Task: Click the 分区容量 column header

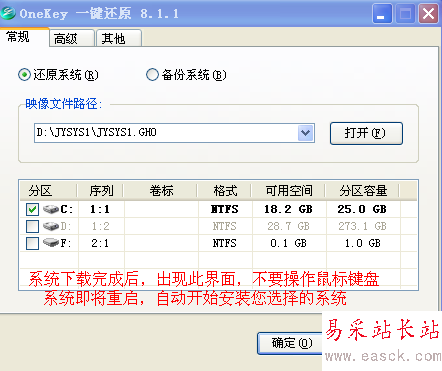Action: click(x=363, y=191)
